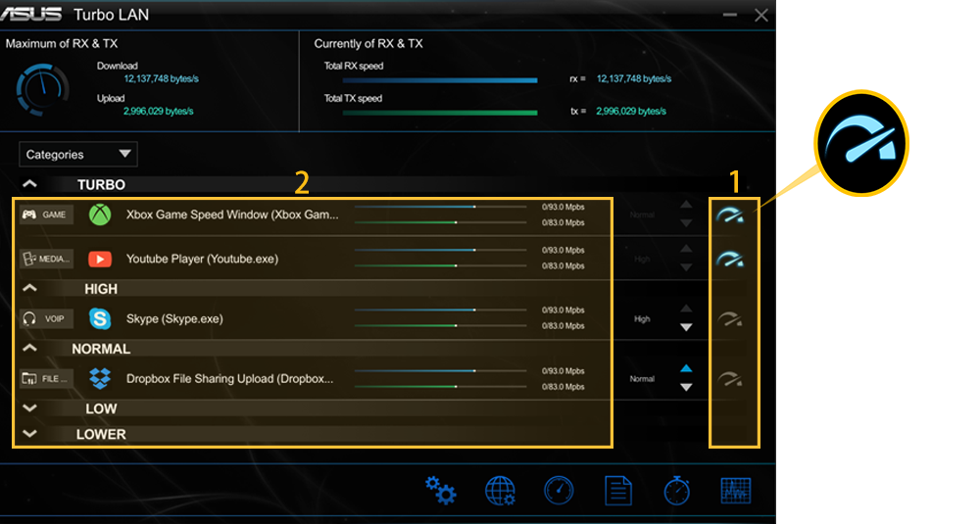
Task: Click the Xbox app icon
Action: pos(100,214)
